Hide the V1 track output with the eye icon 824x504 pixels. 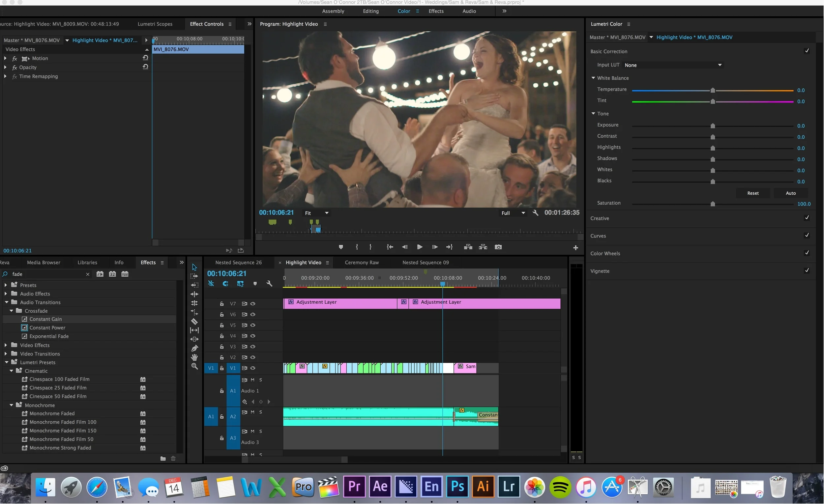point(253,368)
